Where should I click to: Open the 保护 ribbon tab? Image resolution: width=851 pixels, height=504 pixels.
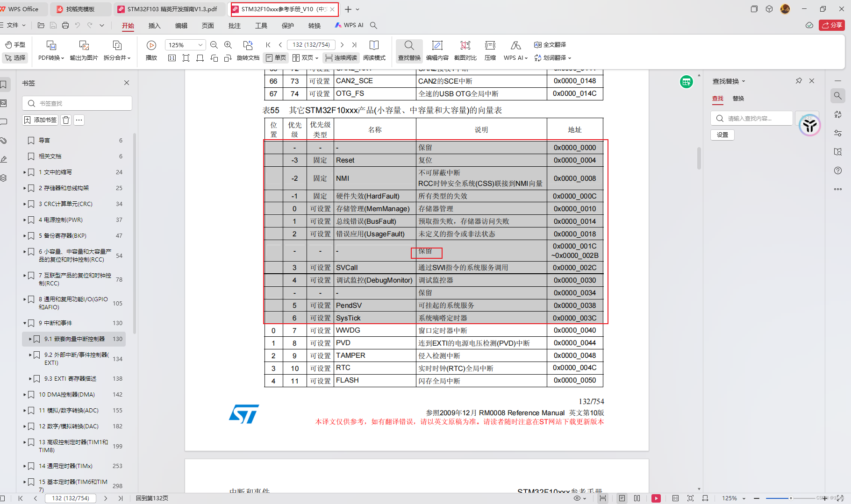click(288, 26)
